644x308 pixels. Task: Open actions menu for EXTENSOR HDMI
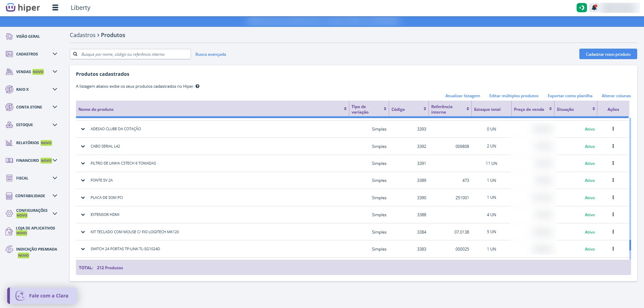tap(613, 215)
